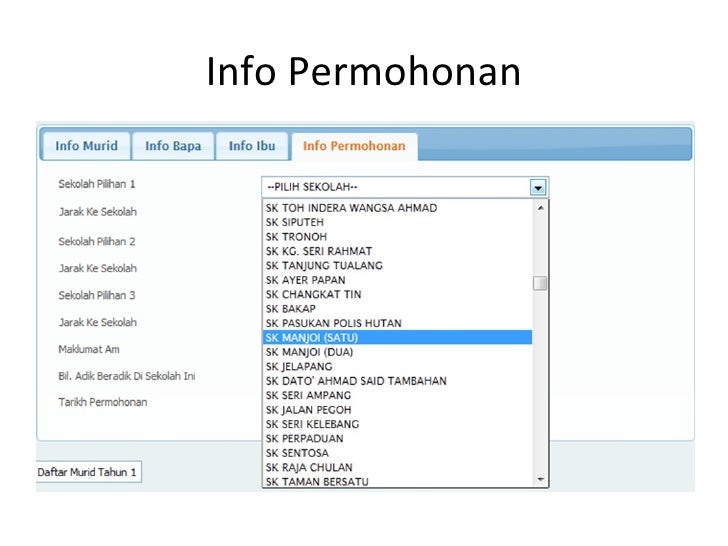The width and height of the screenshot is (728, 546).
Task: Click the Tarikh Permohonan label
Action: click(103, 402)
